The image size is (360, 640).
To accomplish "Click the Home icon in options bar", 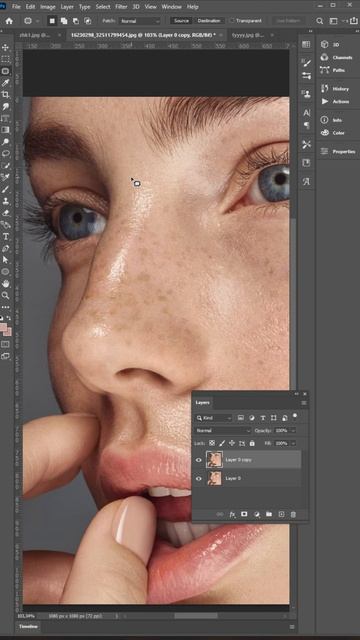I will pos(9,21).
